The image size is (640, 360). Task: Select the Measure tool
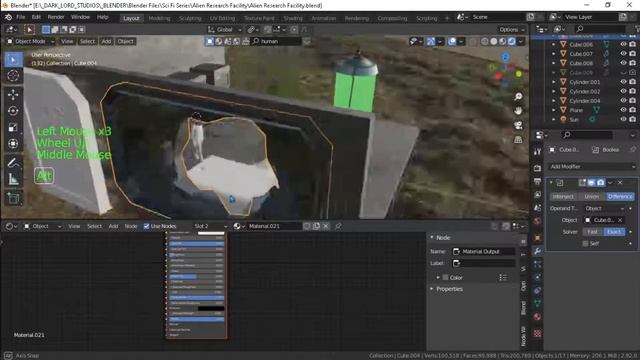tap(13, 179)
